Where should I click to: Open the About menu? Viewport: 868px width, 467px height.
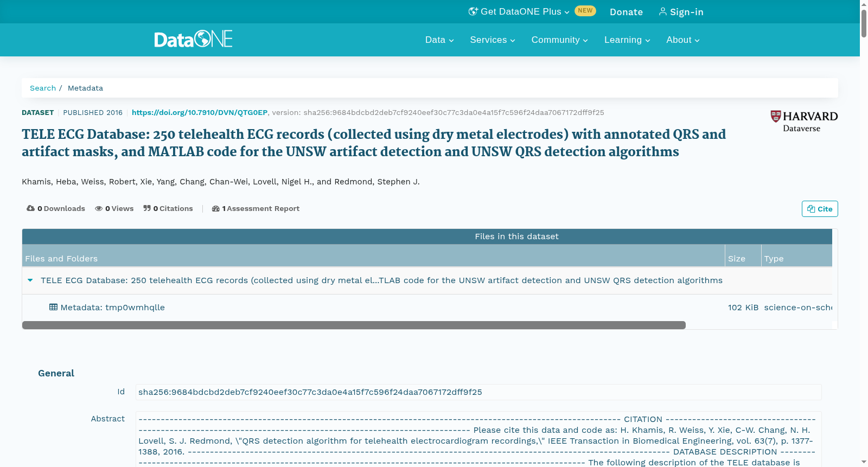683,40
